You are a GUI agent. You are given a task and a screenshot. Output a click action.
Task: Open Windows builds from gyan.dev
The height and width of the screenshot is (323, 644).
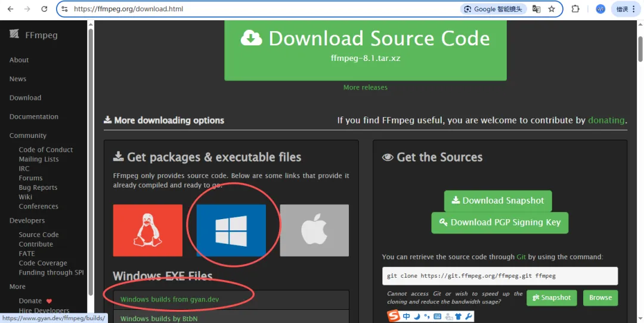[x=169, y=300]
